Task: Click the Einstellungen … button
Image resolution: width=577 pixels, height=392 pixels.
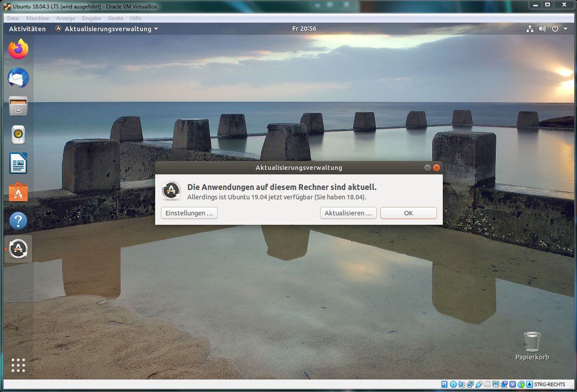Action: click(189, 213)
